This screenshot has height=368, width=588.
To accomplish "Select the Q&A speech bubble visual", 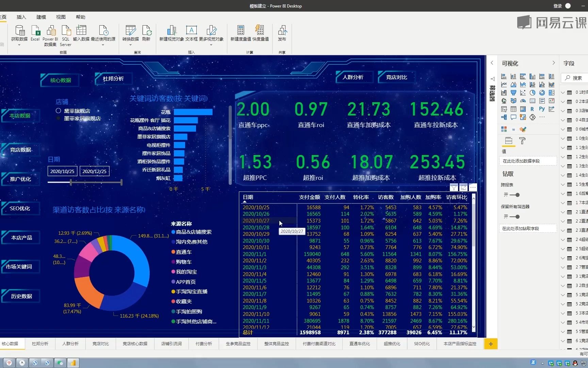I will 513,117.
